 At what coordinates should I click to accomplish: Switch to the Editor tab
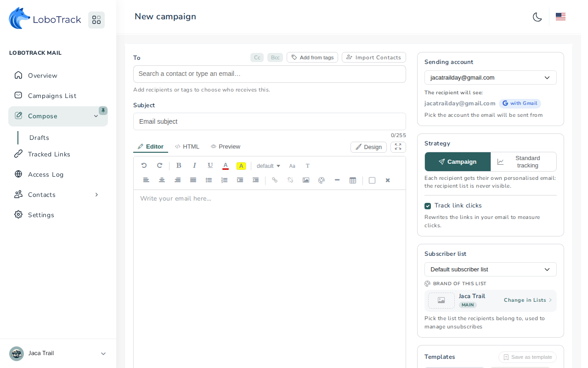pyautogui.click(x=151, y=147)
